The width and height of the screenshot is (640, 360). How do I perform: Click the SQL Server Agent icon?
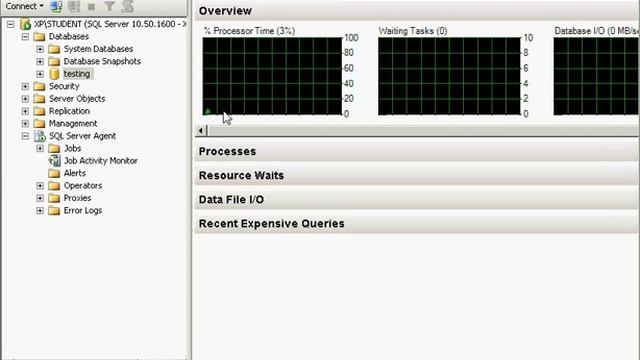pos(40,136)
